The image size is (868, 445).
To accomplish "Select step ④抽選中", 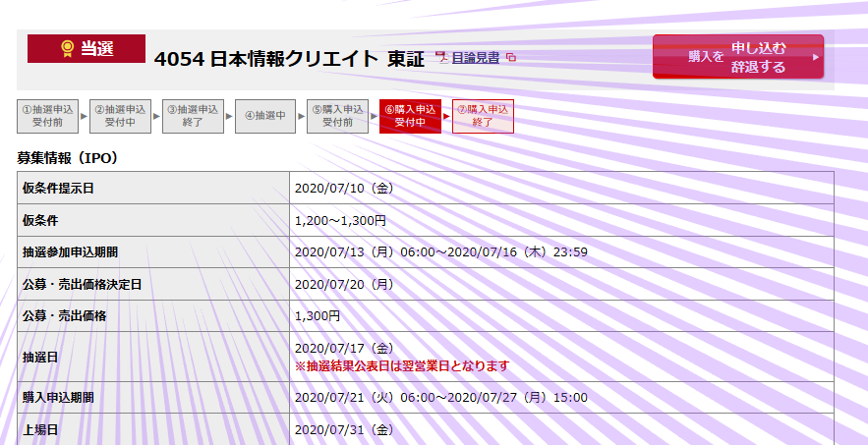I will point(265,116).
